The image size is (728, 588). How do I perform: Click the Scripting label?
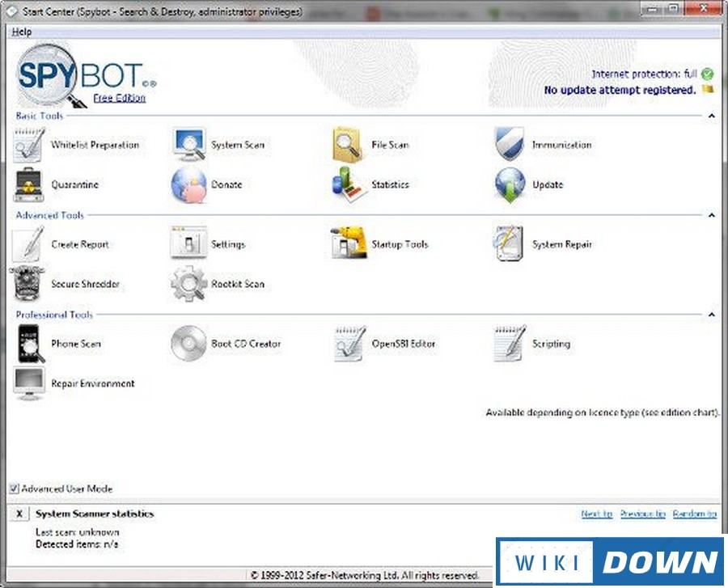coord(551,344)
